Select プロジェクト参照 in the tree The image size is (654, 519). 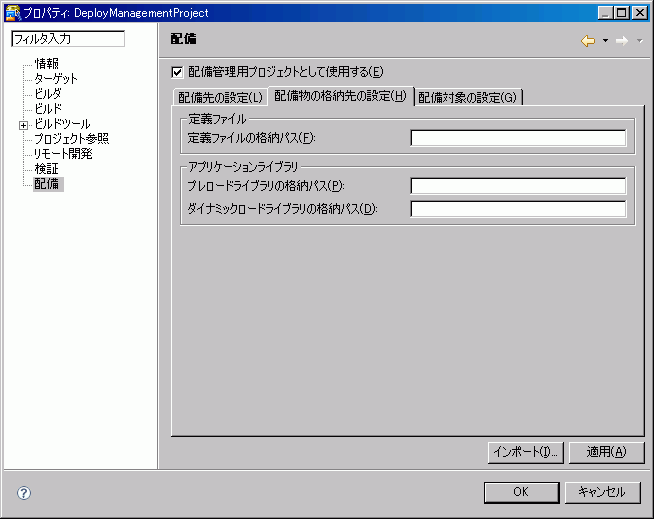click(72, 139)
